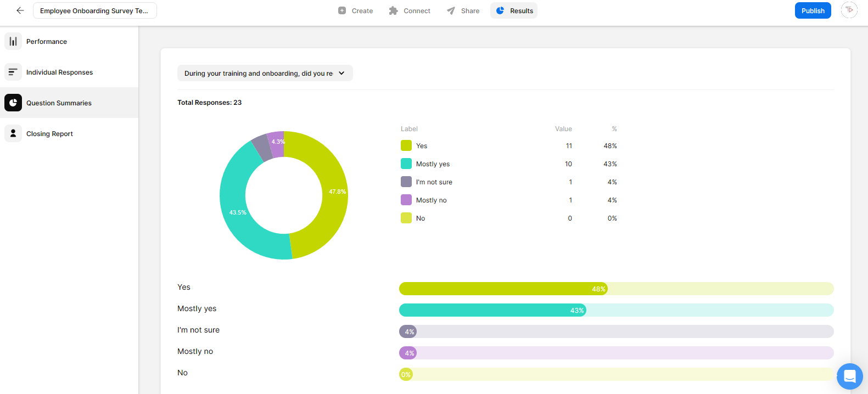The width and height of the screenshot is (868, 394).
Task: Switch to the Create tab
Action: [356, 11]
